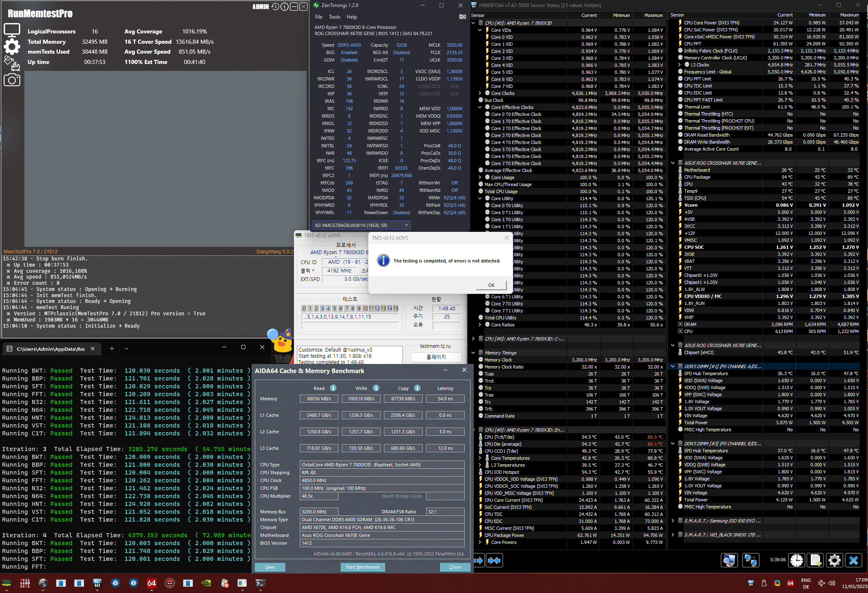Click AIDA64 Close button
This screenshot has width=868, height=593.
tap(455, 567)
